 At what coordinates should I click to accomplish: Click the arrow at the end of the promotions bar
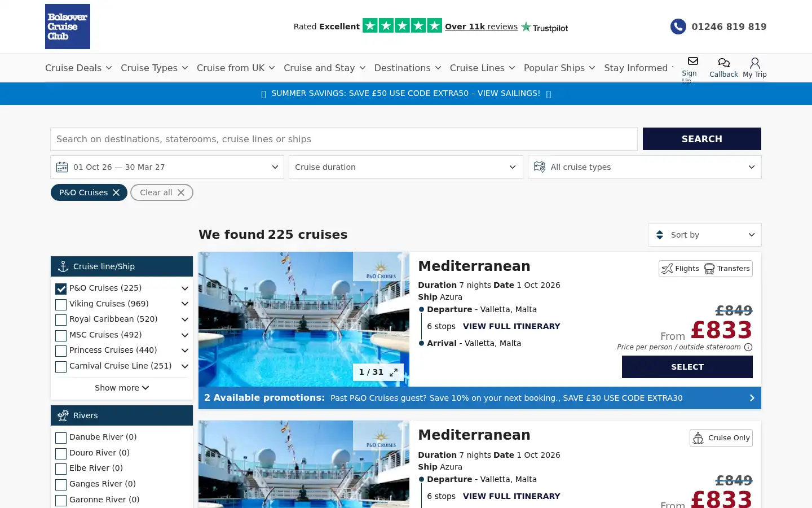pyautogui.click(x=752, y=398)
